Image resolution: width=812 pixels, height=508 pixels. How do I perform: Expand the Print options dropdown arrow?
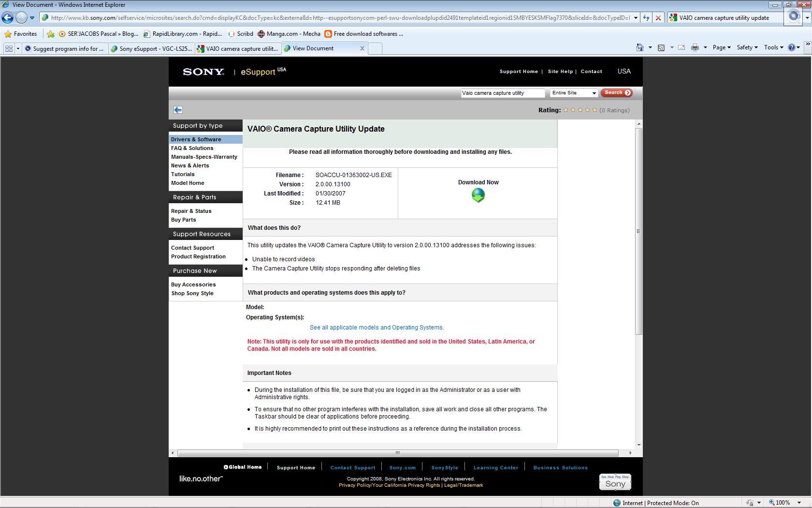[705, 47]
